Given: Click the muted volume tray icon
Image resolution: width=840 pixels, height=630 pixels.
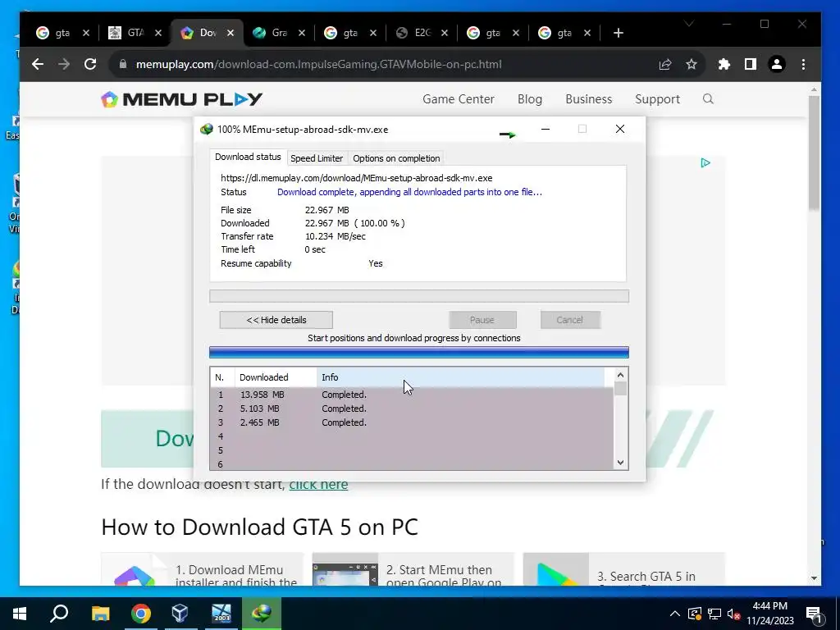Looking at the screenshot, I should pos(733,614).
